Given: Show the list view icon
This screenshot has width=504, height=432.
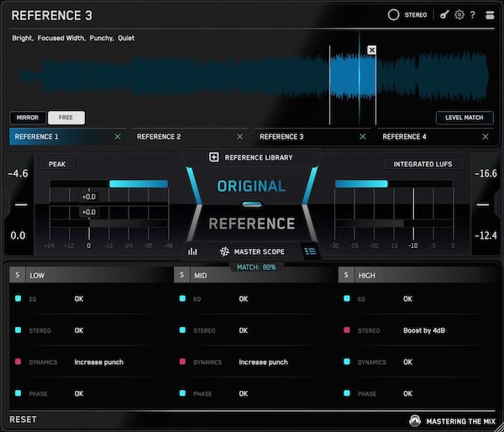Looking at the screenshot, I should point(311,251).
